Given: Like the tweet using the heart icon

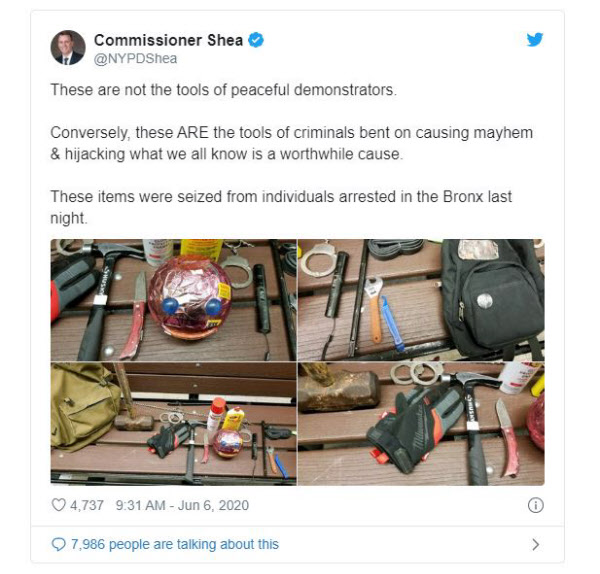Looking at the screenshot, I should pyautogui.click(x=58, y=505).
